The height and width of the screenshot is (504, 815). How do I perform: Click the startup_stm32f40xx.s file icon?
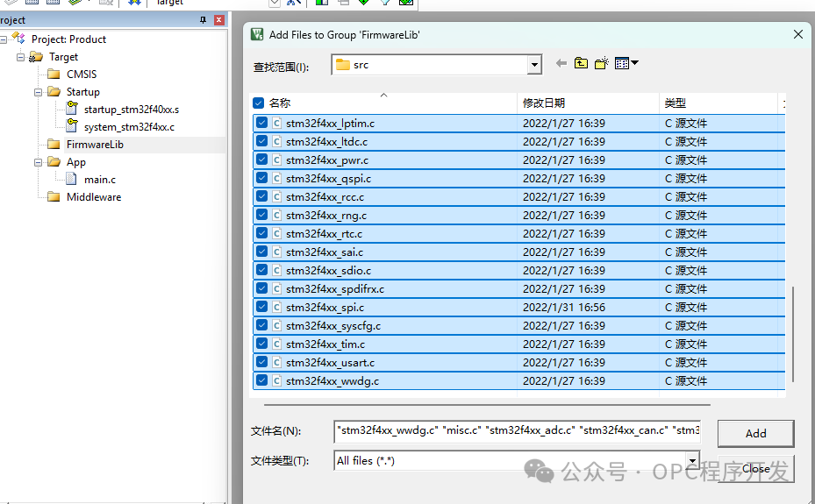coord(72,109)
